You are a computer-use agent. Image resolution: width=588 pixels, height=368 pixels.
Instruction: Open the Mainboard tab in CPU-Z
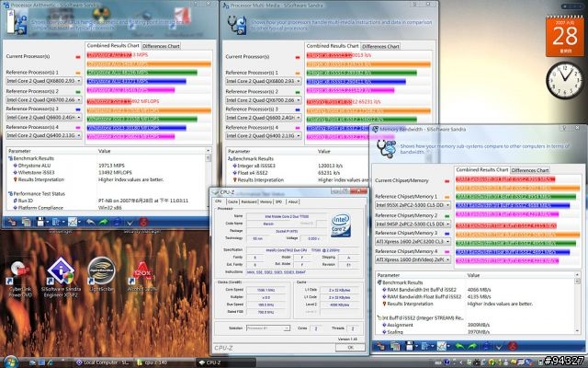249,201
